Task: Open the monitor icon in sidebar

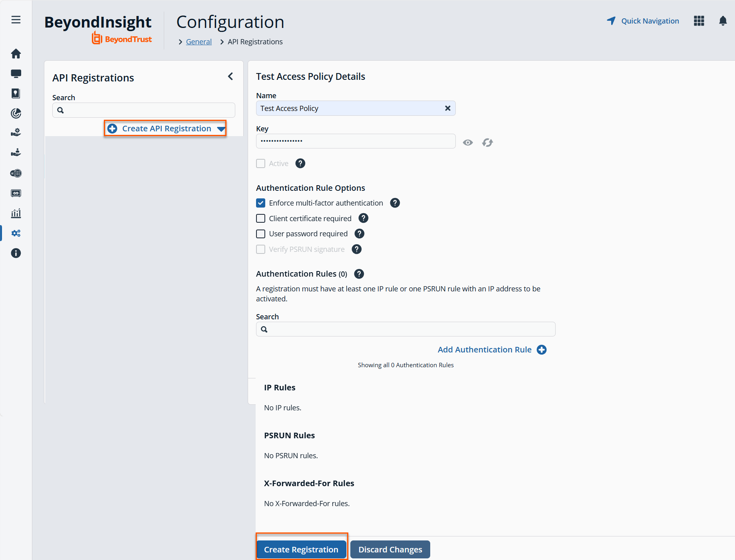Action: 16,73
